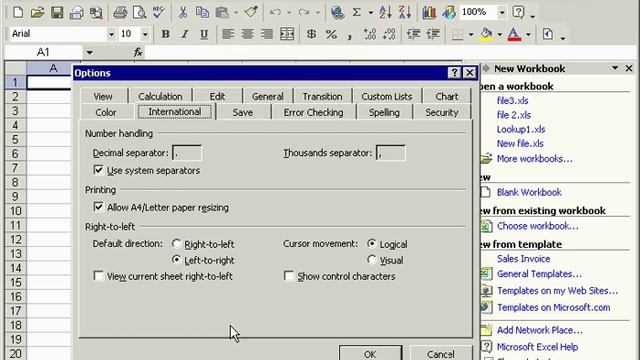The image size is (640, 360).
Task: Run the Spelling check toolbar icon
Action: 158,12
